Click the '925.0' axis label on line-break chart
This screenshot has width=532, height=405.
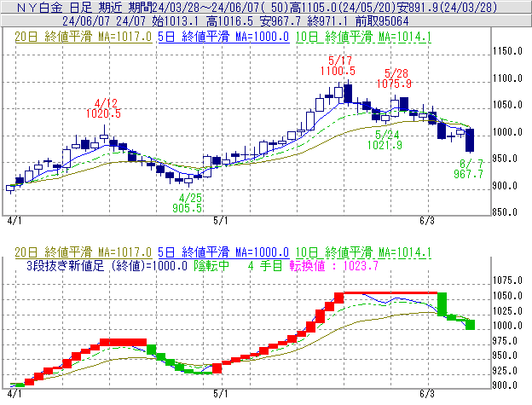(505, 371)
